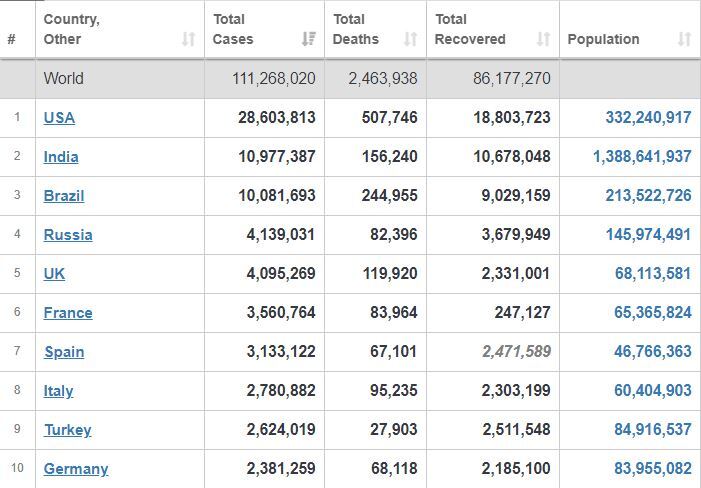Open the Italy country link
The image size is (701, 488).
(x=59, y=391)
